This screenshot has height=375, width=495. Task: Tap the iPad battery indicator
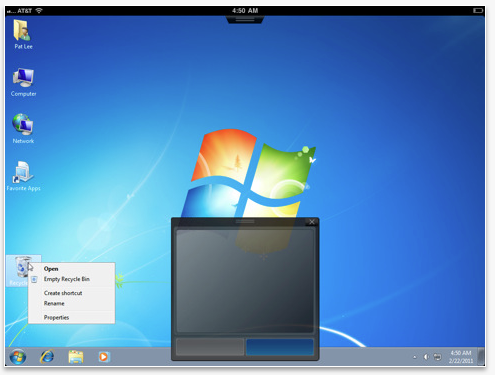[x=478, y=11]
